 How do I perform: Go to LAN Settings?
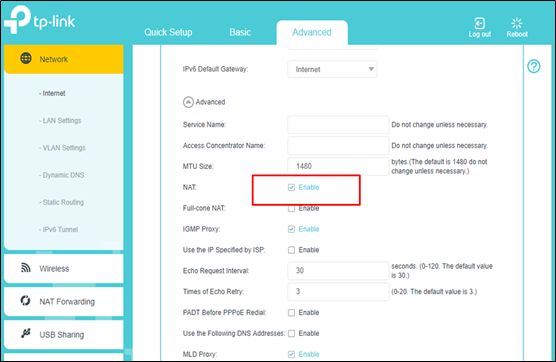click(60, 121)
